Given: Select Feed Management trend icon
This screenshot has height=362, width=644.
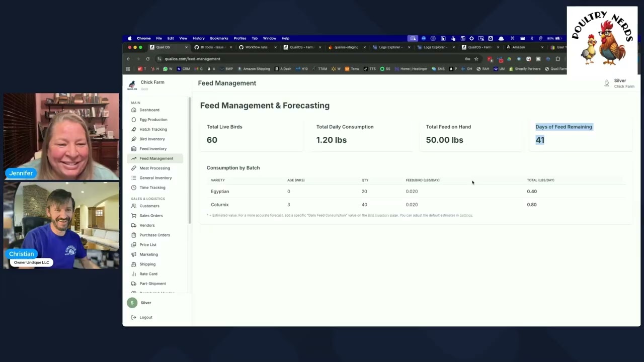Looking at the screenshot, I should pyautogui.click(x=134, y=158).
